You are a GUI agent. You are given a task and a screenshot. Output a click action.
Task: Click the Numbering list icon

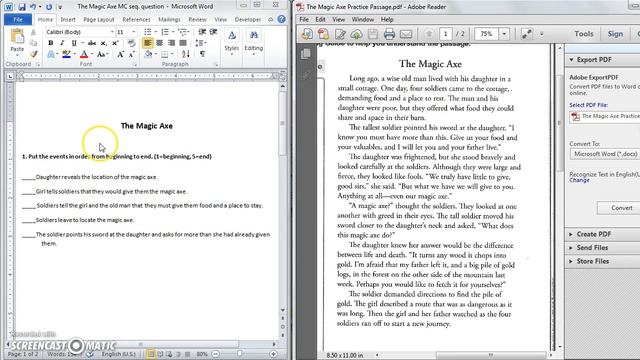165,32
